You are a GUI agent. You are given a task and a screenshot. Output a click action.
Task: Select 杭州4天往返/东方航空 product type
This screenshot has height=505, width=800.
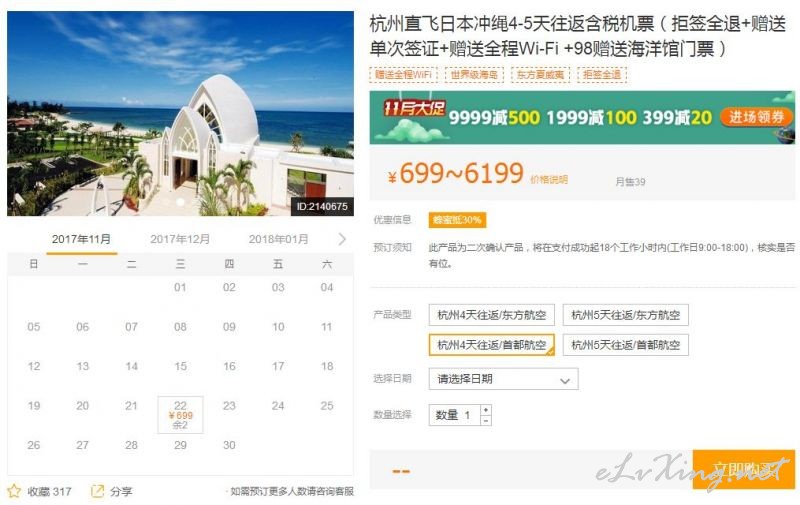coord(491,315)
